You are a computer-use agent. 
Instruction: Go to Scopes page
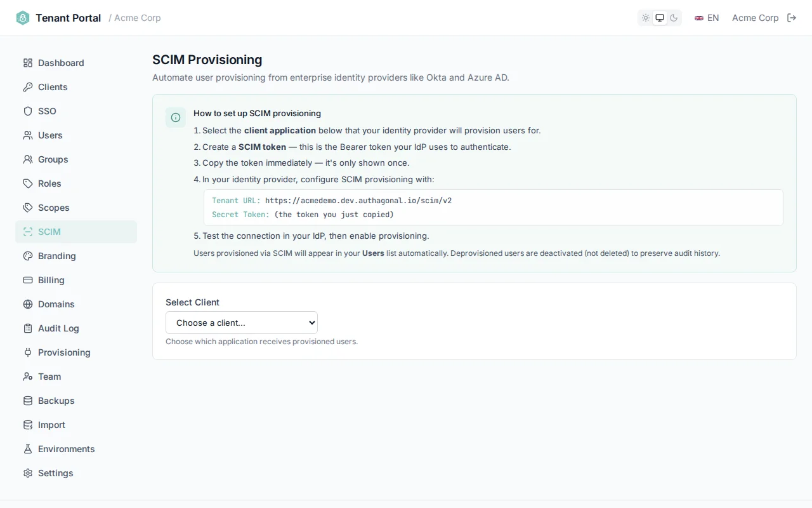(76, 208)
